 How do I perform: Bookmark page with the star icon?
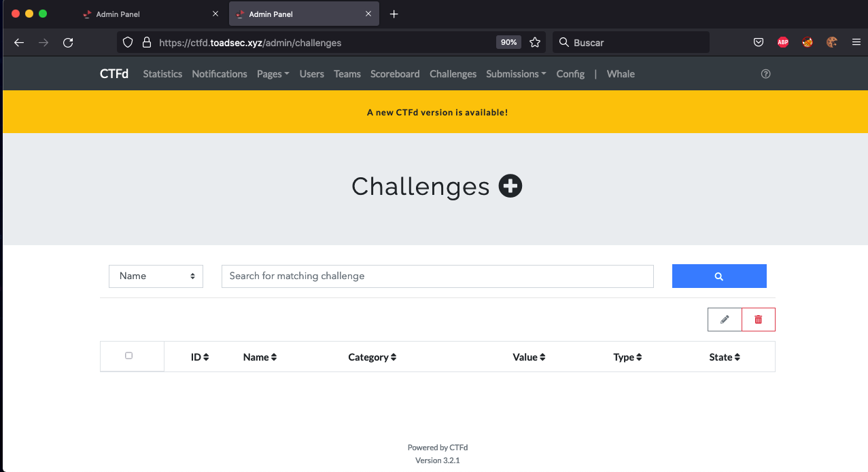[535, 42]
